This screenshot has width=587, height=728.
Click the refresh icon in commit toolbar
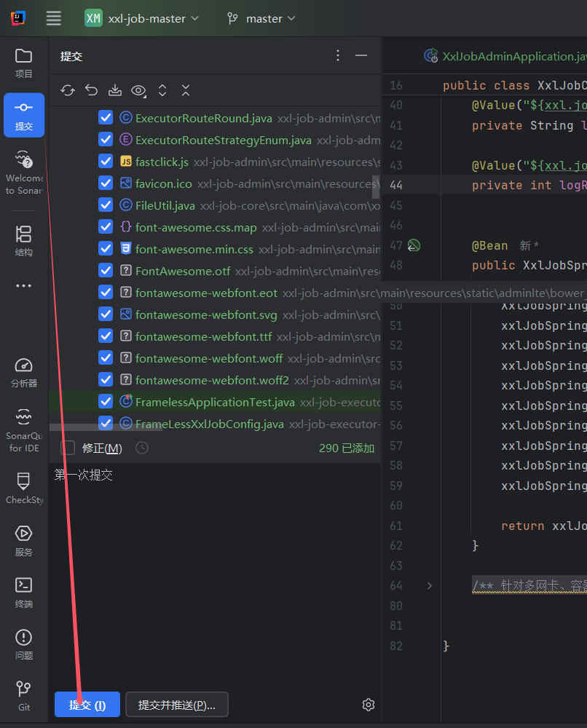pyautogui.click(x=68, y=90)
